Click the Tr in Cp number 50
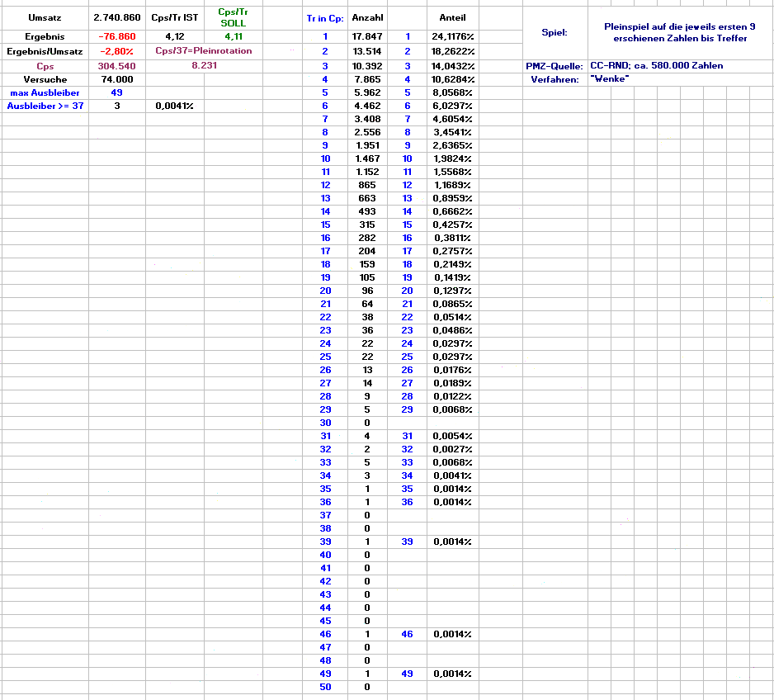The width and height of the screenshot is (774, 700). (x=325, y=687)
